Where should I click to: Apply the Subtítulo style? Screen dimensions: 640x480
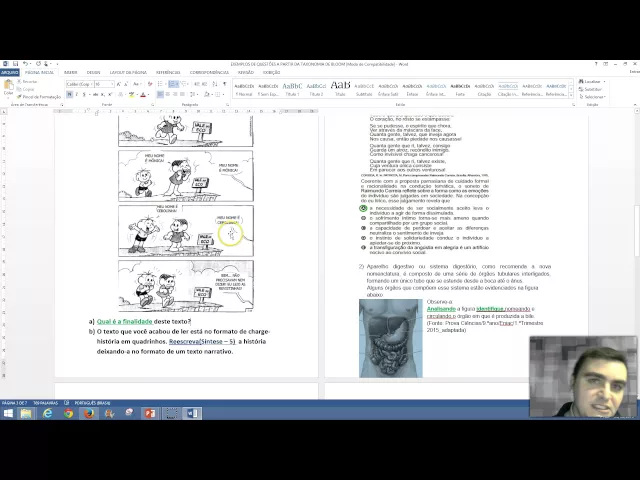[x=364, y=89]
